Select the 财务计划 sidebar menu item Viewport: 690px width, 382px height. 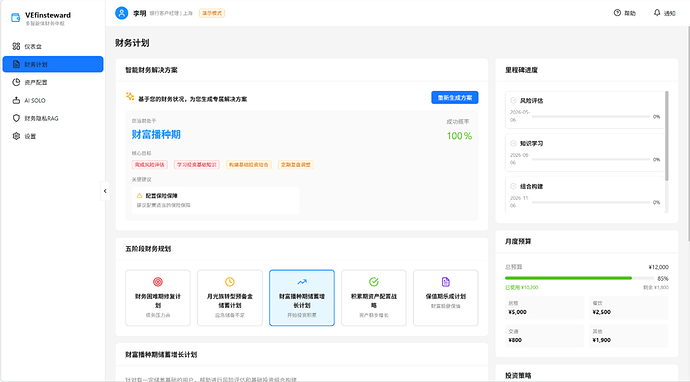(x=53, y=64)
